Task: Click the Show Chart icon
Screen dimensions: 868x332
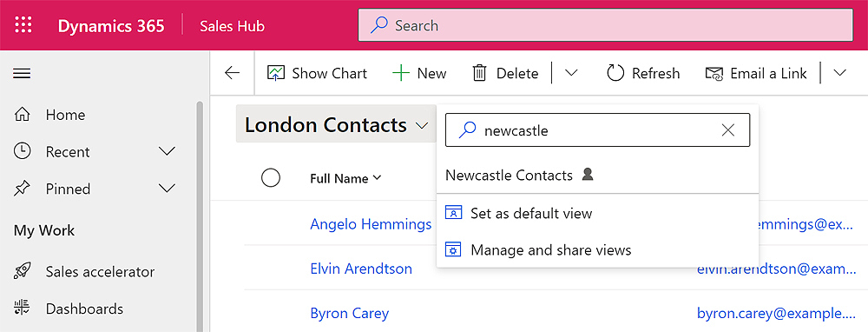Action: point(276,73)
